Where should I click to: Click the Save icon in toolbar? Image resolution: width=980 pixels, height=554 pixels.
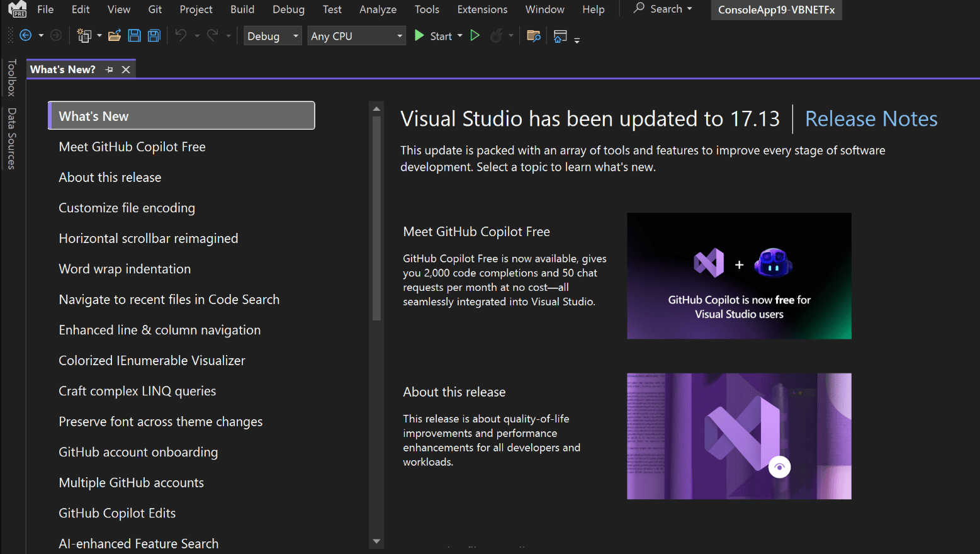click(134, 36)
